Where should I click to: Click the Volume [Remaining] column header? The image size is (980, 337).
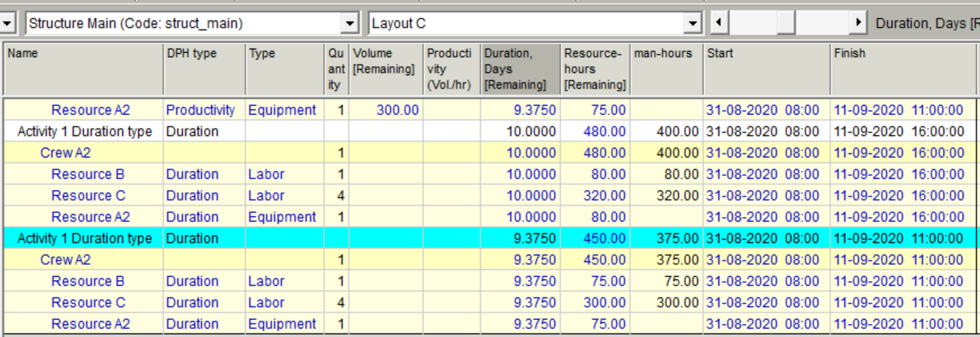click(385, 69)
